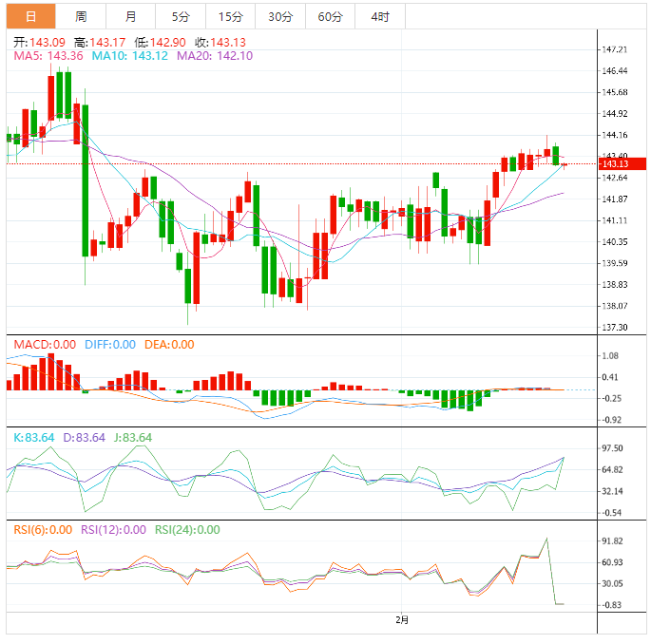Click the 144.16 price axis label
The image size is (651, 644).
[615, 135]
